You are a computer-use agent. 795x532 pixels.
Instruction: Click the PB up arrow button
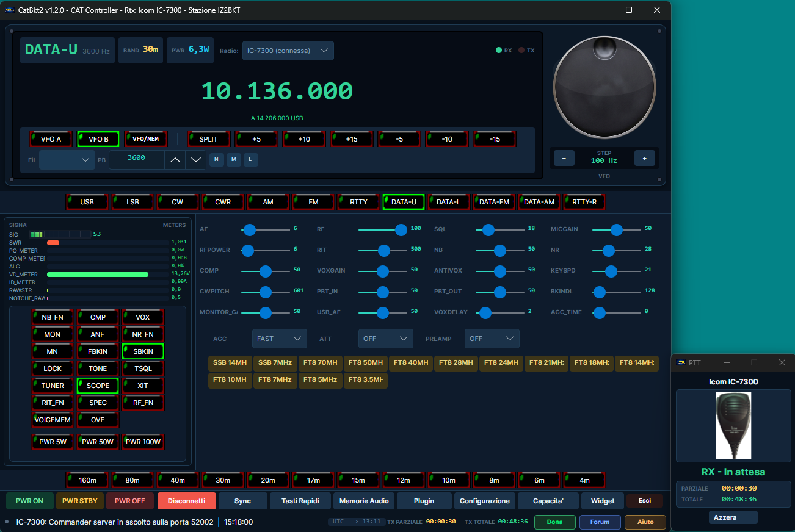point(175,160)
